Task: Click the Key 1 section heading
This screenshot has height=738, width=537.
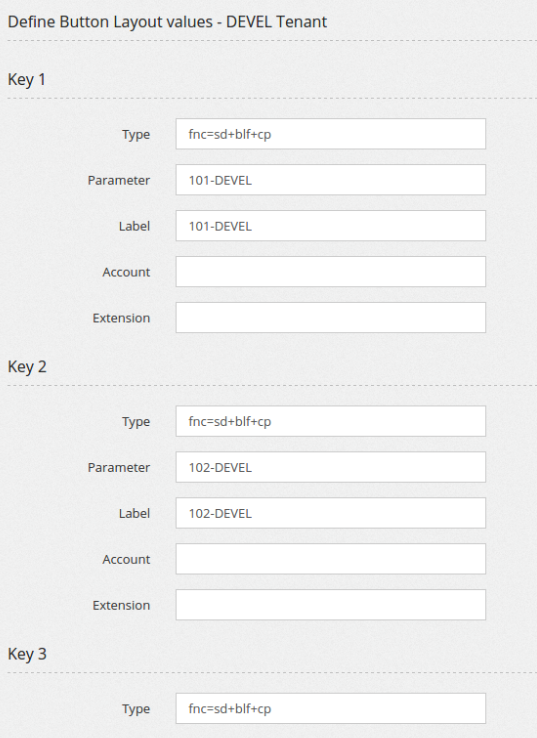Action: pyautogui.click(x=27, y=80)
